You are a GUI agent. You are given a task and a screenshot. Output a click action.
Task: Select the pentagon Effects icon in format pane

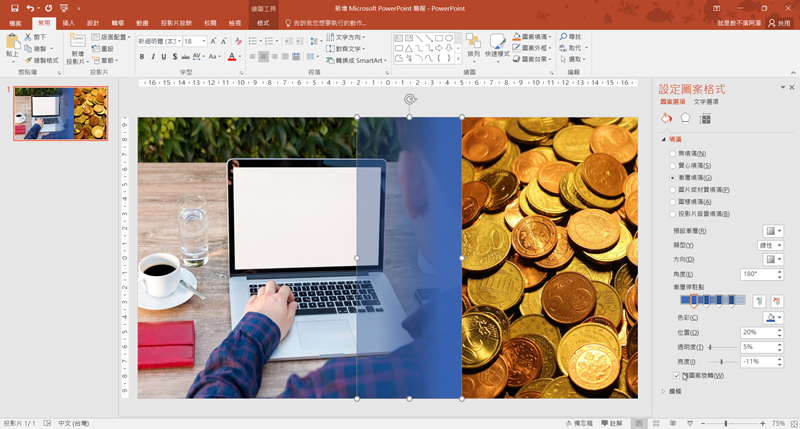685,119
